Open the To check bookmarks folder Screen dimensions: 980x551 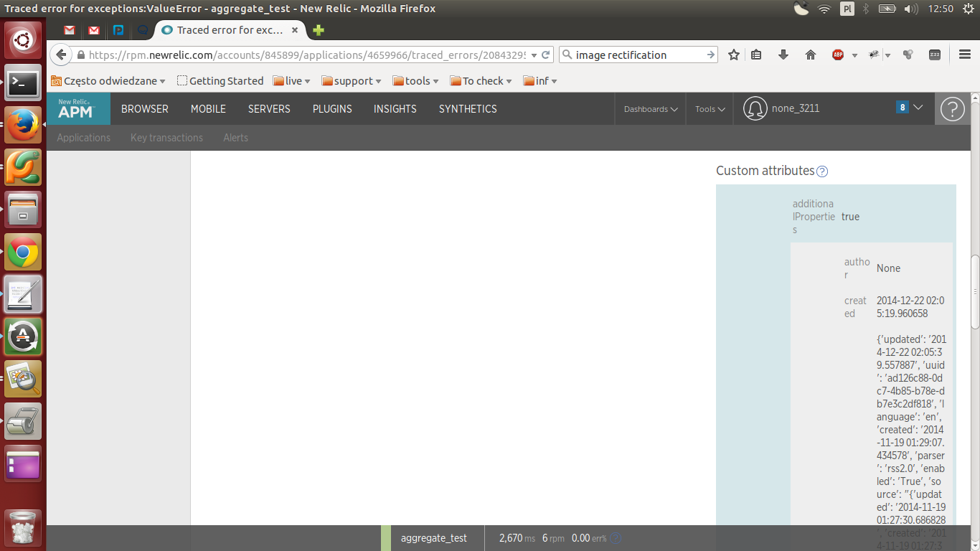pos(481,81)
